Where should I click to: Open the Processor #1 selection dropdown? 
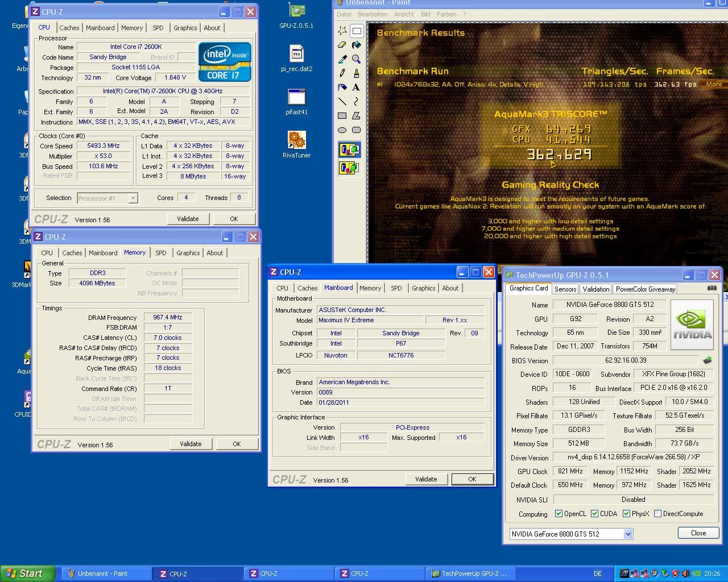tap(133, 198)
